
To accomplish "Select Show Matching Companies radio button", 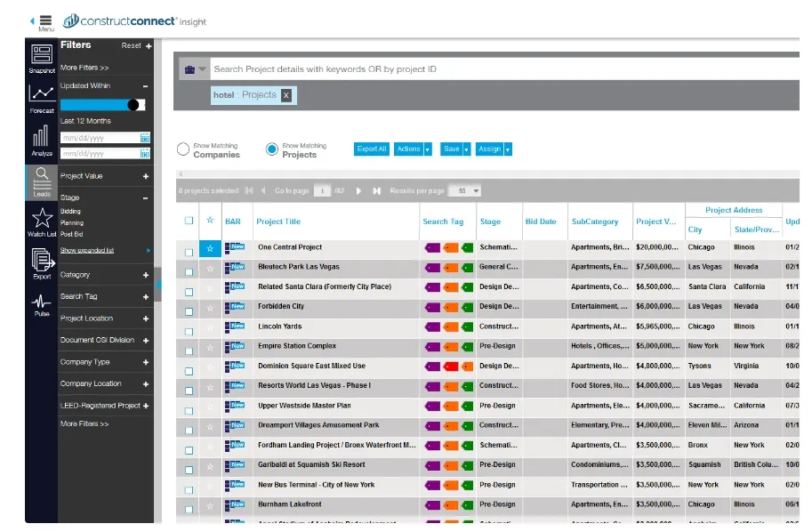I will tap(183, 149).
